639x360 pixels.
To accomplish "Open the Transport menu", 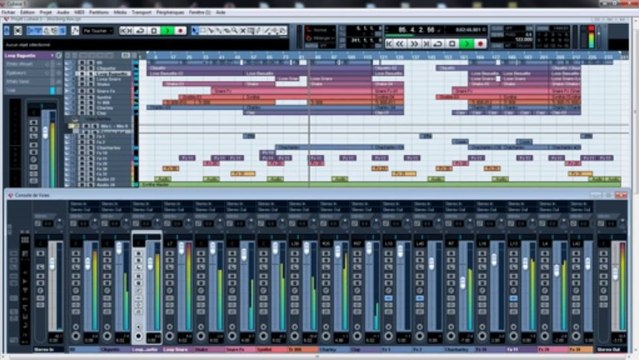I will click(141, 12).
